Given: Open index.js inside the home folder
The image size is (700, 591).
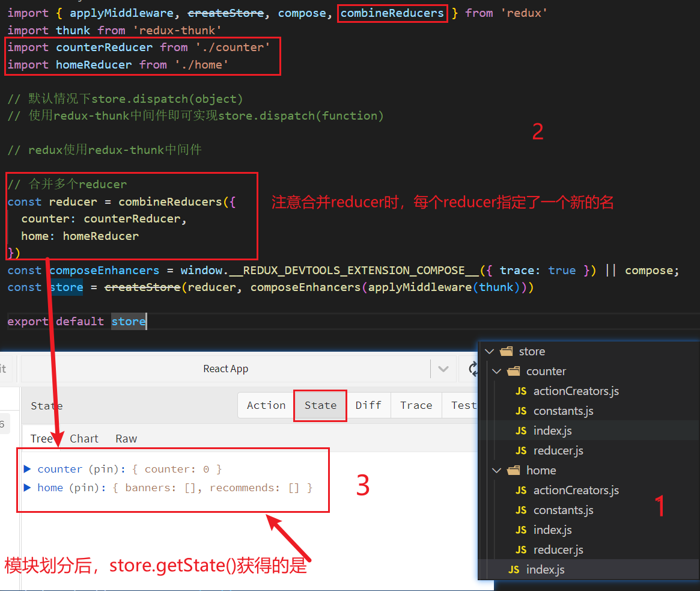Looking at the screenshot, I should 553,530.
